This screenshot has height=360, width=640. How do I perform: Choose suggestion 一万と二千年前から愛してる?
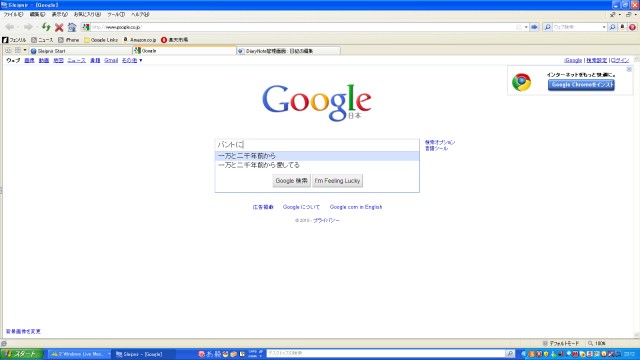click(x=317, y=165)
